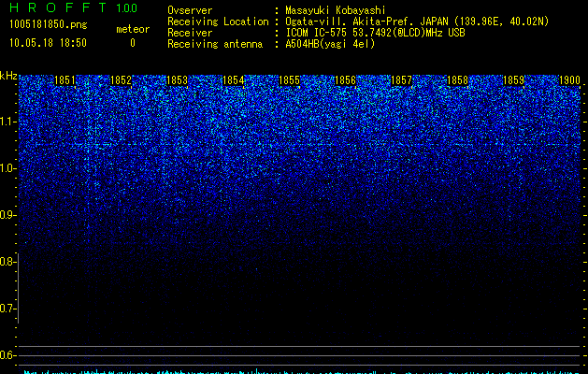Click the 1852 time marker
This screenshot has width=588, height=374.
(x=122, y=80)
